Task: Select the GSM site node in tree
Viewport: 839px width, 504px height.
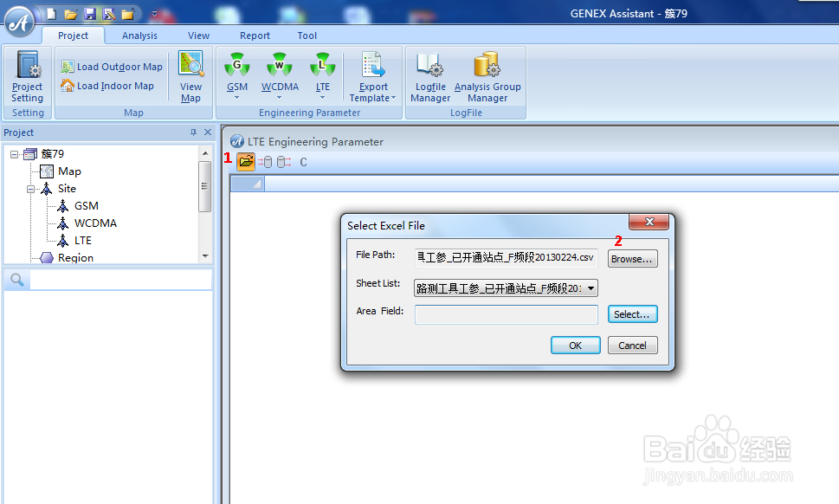Action: (86, 205)
